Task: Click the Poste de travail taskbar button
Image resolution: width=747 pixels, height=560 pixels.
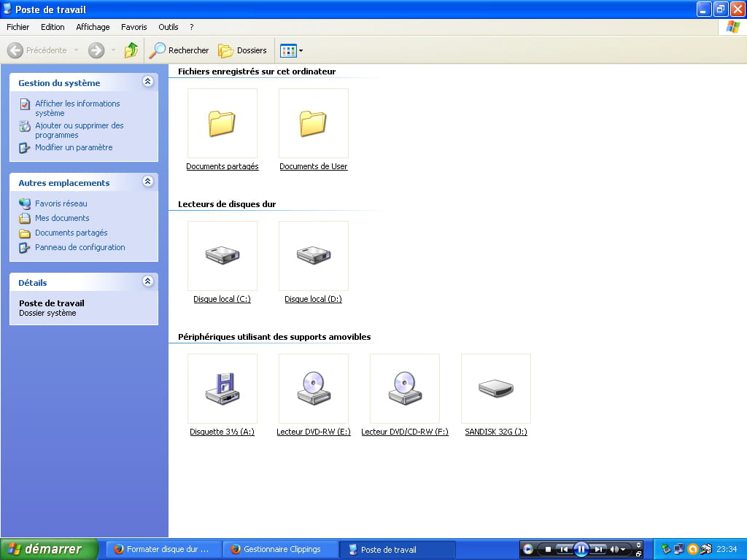Action: click(398, 549)
